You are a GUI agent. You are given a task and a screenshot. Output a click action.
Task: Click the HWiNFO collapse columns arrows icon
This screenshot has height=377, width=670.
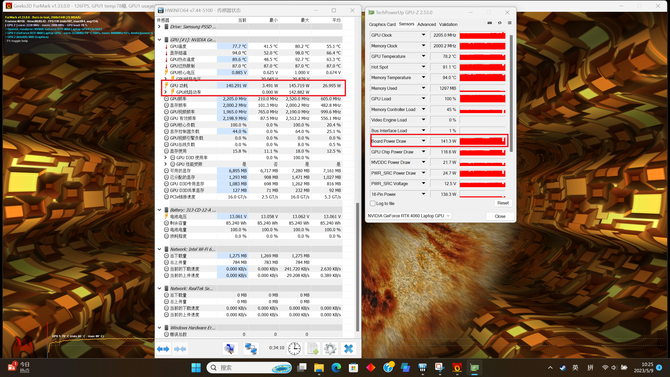click(180, 349)
